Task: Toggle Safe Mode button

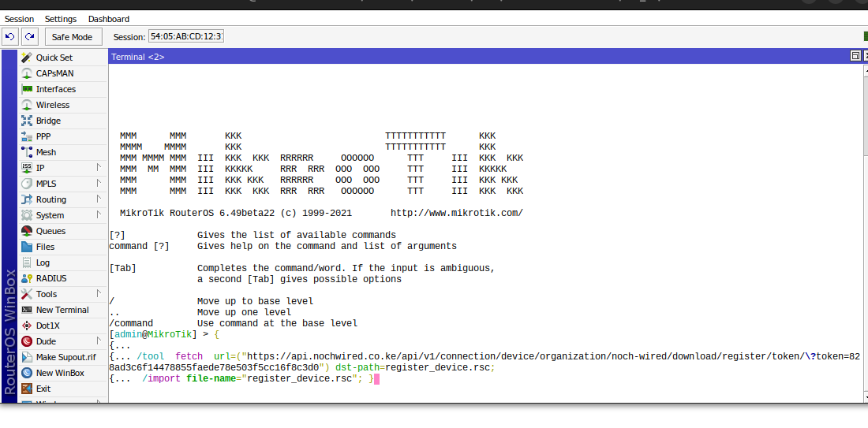Action: point(72,37)
